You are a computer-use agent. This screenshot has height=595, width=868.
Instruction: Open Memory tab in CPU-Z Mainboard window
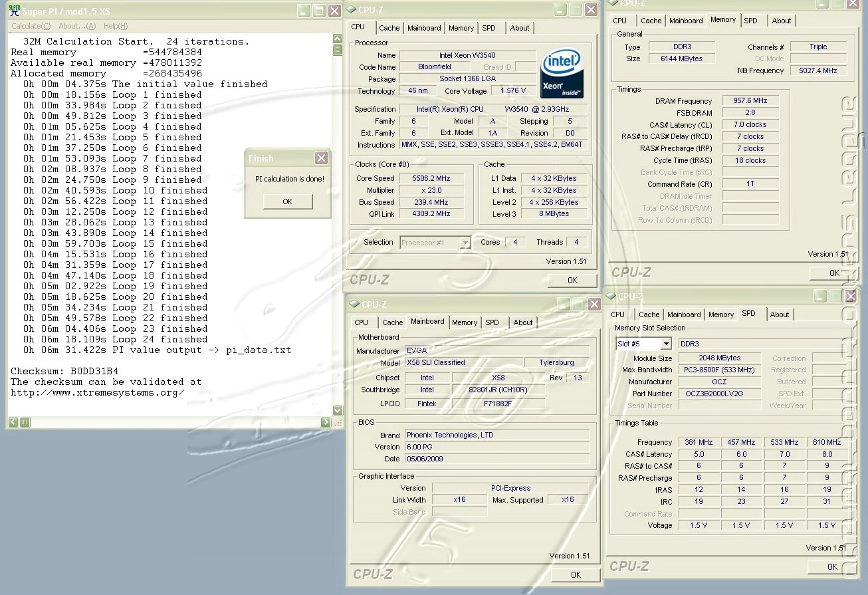click(465, 322)
